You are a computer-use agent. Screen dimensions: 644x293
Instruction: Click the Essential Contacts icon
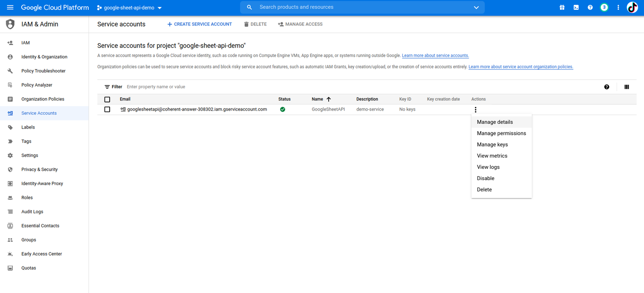(x=10, y=226)
